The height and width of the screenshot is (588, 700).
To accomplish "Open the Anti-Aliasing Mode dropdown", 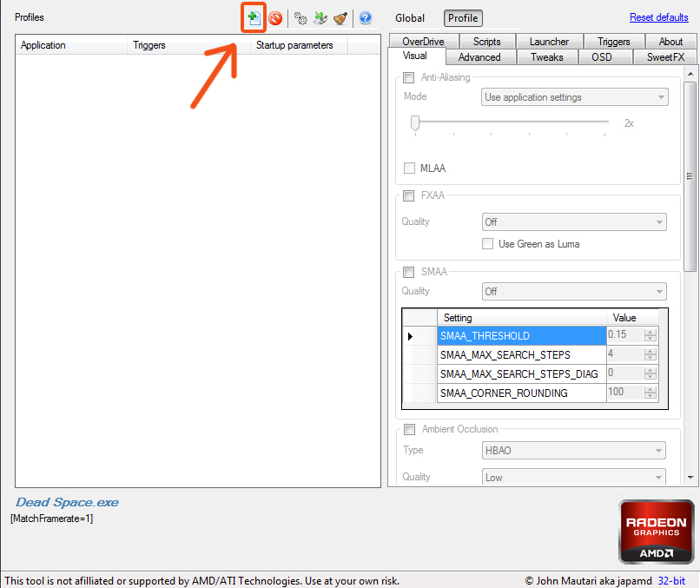I will coord(574,97).
